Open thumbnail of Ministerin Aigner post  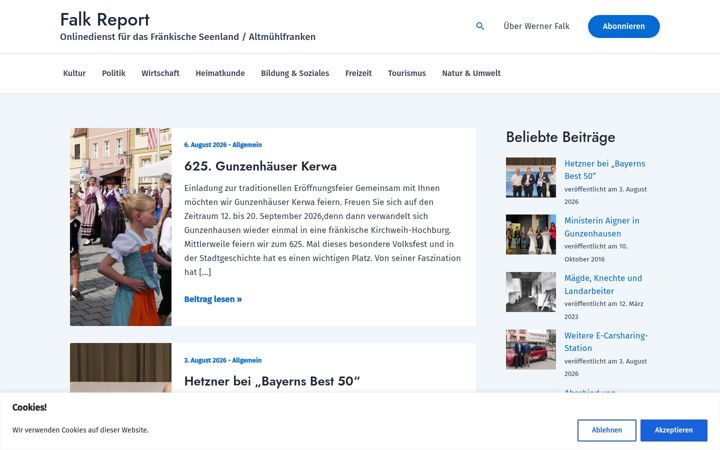tap(531, 234)
